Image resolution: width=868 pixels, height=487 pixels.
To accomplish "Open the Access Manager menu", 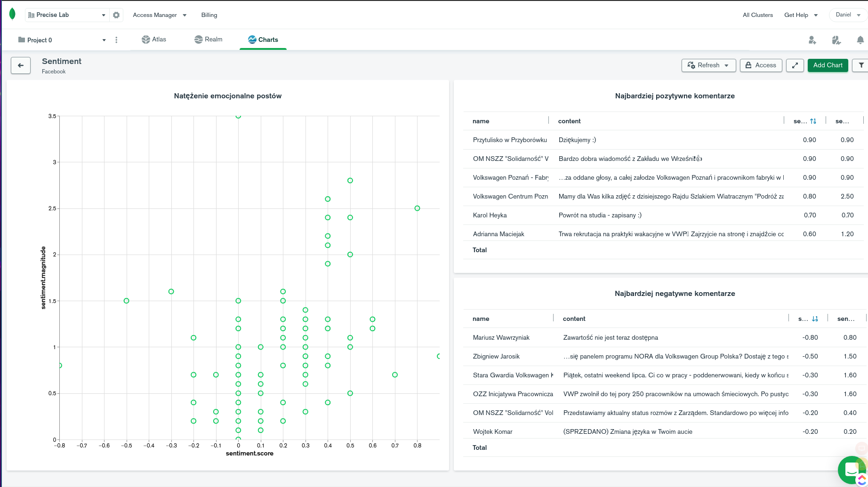I will 160,15.
